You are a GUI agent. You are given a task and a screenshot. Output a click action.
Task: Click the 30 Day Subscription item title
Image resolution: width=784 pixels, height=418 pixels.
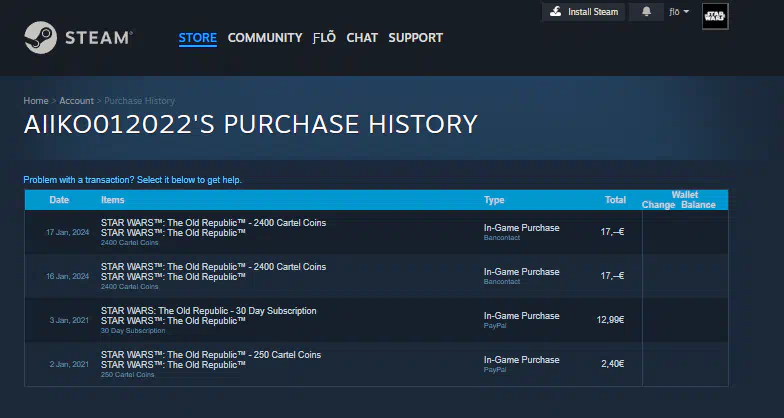click(x=208, y=311)
